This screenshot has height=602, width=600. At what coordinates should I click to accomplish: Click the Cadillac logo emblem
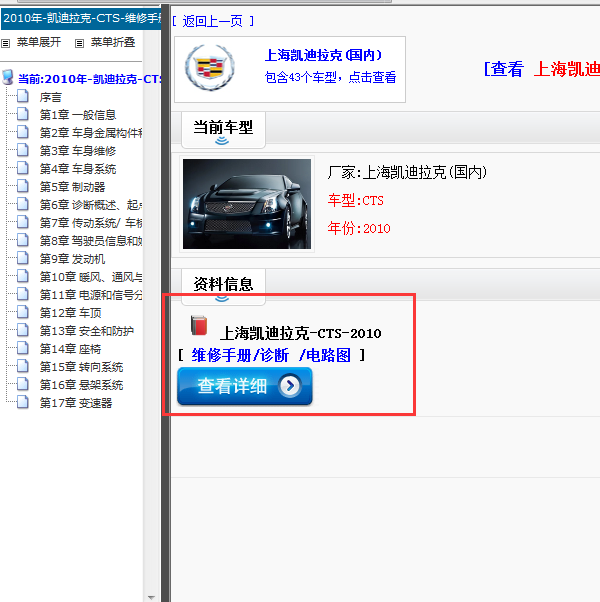210,68
